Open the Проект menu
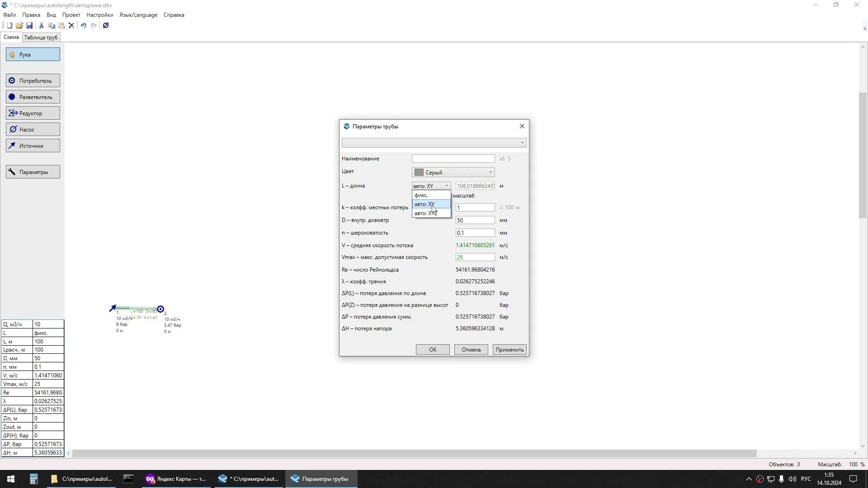The image size is (868, 488). pos(71,15)
